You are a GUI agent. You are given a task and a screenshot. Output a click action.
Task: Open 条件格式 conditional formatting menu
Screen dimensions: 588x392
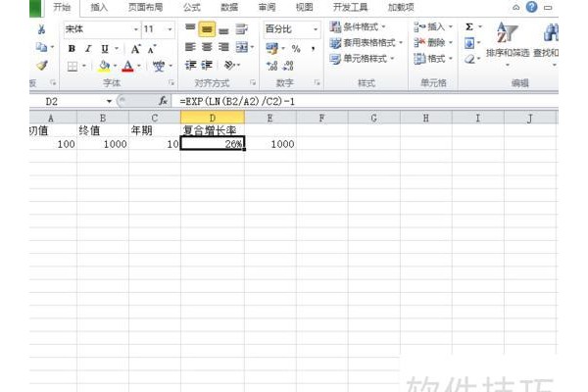[x=358, y=26]
